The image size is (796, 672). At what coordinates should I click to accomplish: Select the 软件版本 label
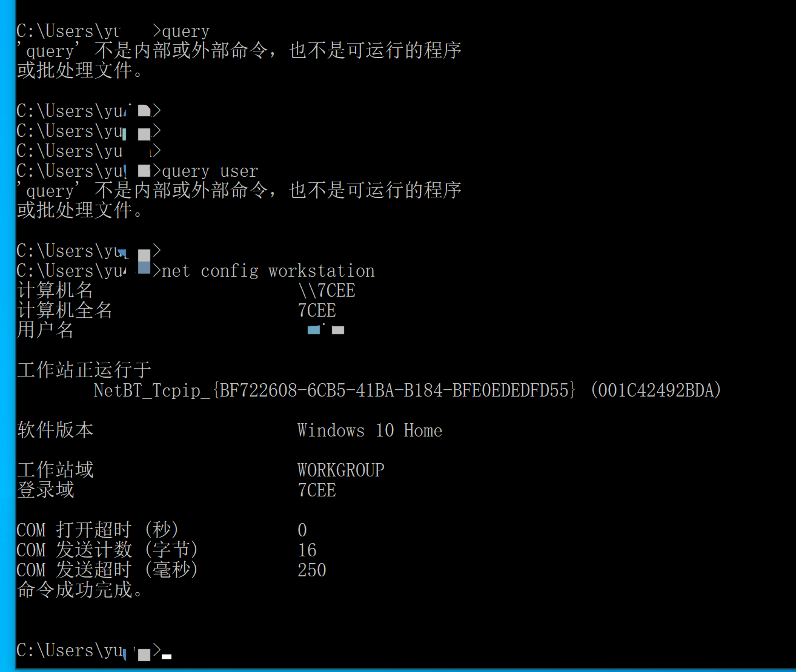point(55,430)
